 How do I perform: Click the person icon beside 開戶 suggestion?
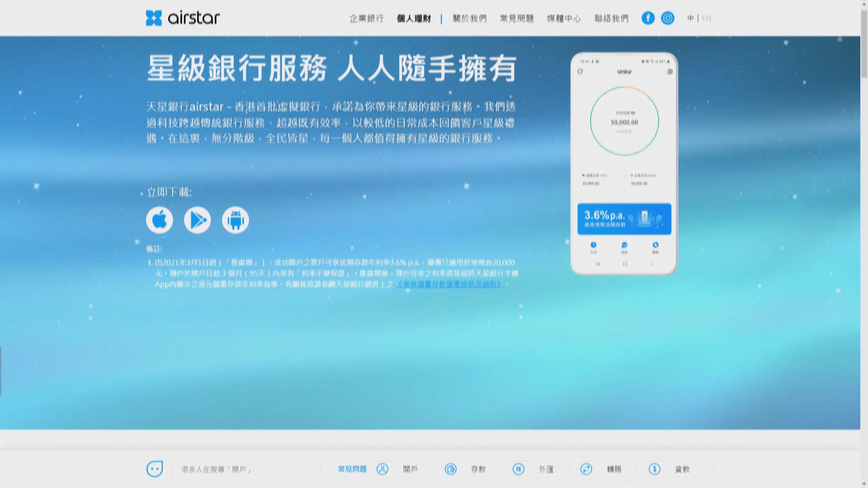383,469
